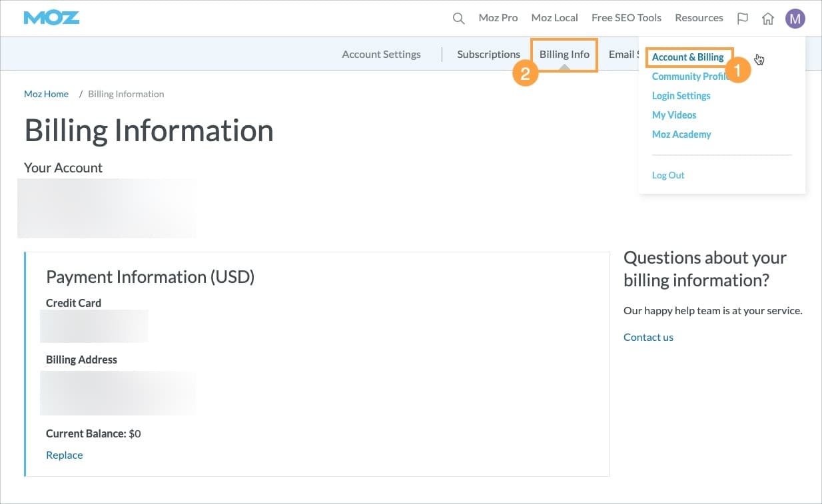The image size is (822, 504).
Task: Click Replace to update payment information
Action: tap(64, 455)
